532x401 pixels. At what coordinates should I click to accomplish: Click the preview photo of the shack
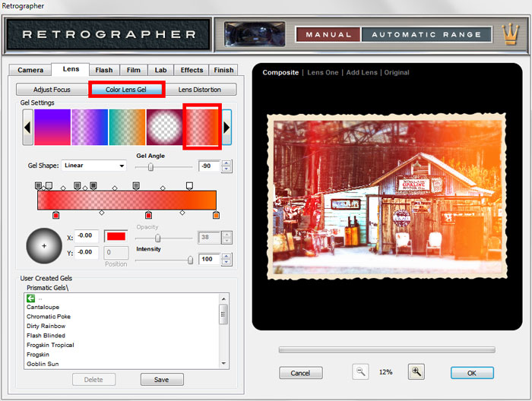(x=387, y=197)
